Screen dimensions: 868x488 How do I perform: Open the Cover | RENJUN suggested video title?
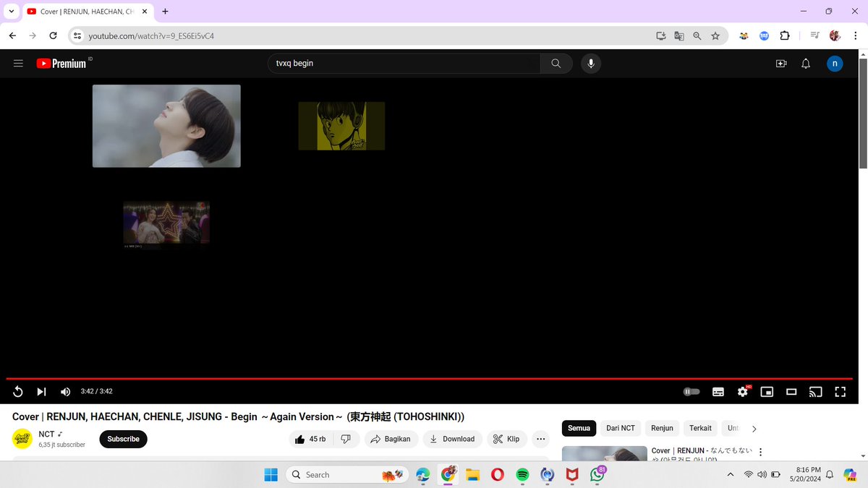[702, 454]
